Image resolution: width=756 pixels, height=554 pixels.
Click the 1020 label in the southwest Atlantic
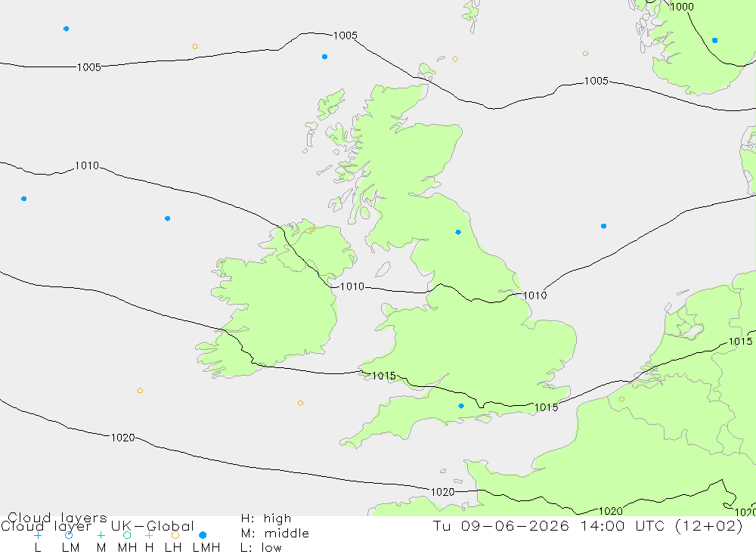pyautogui.click(x=123, y=438)
